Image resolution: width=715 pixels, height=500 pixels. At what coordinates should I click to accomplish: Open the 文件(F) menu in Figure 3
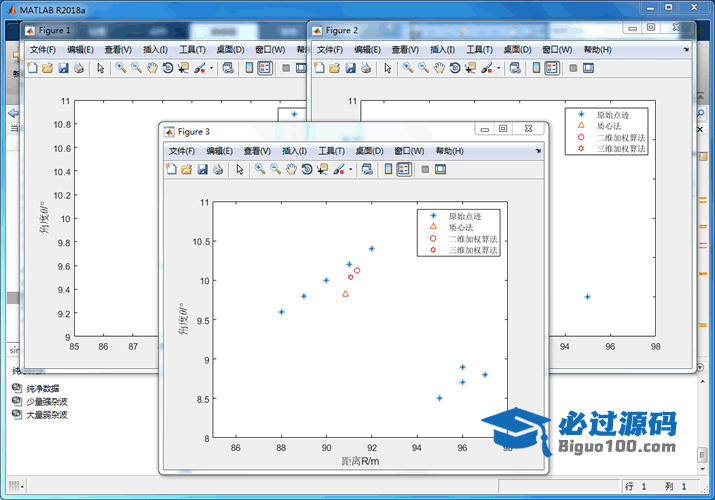(x=181, y=150)
